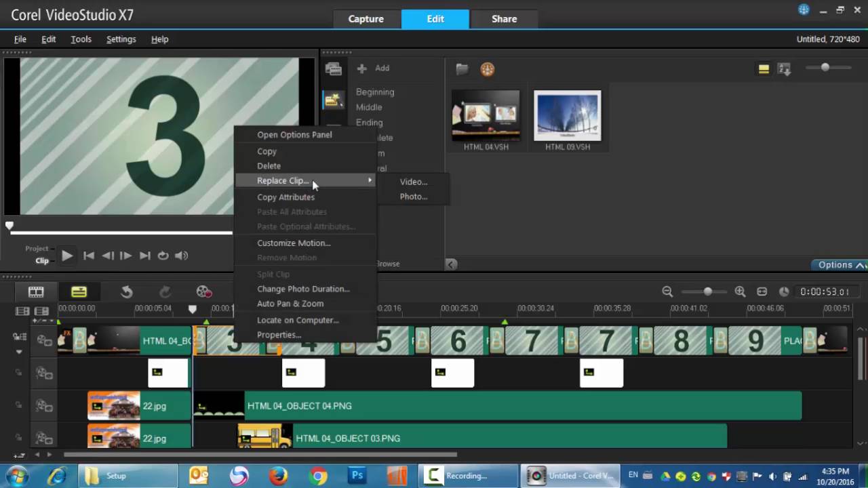The height and width of the screenshot is (488, 868).
Task: Choose Change Photo Duration... entry
Action: pyautogui.click(x=303, y=289)
